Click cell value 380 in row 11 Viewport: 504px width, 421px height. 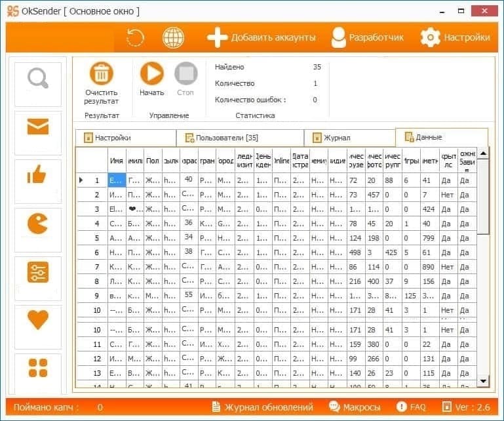[x=373, y=344]
